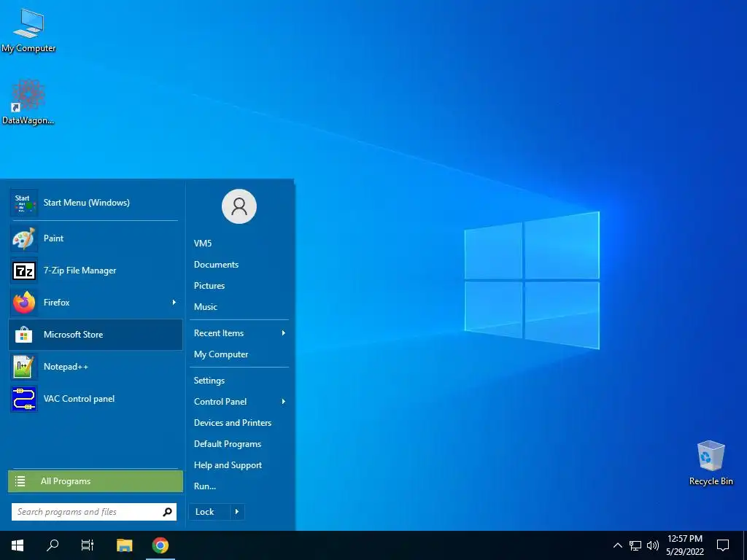The image size is (747, 560).
Task: Click the magnifier icon in search box
Action: coord(167,512)
